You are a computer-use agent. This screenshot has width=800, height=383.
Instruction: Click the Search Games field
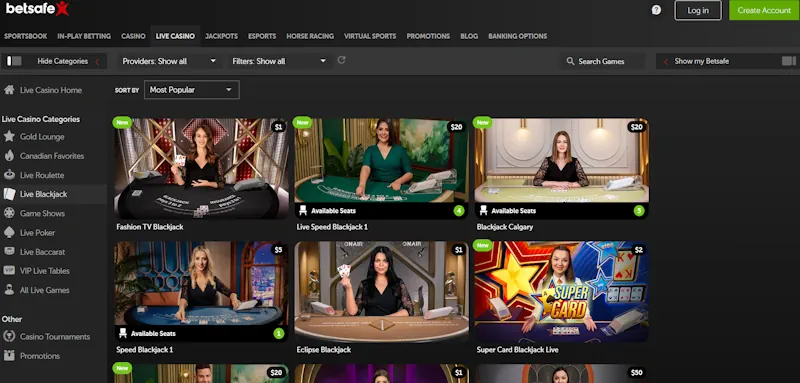tap(602, 61)
